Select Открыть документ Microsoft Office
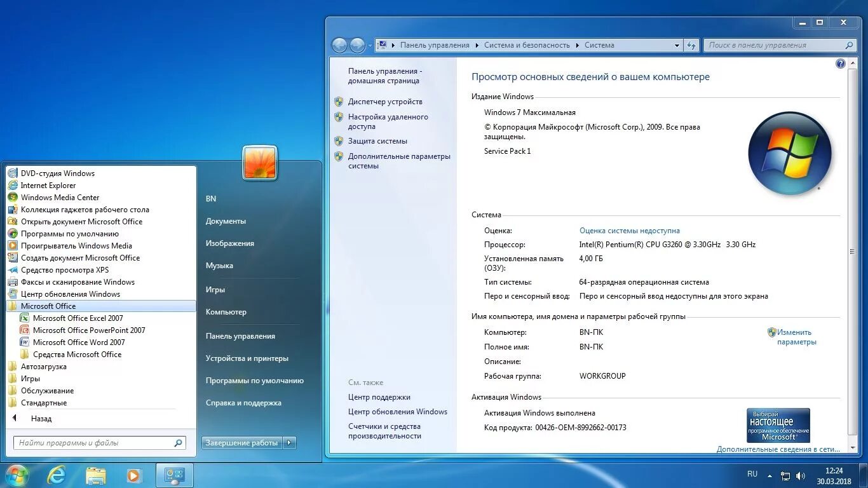Screen dimensions: 868x488 click(x=81, y=222)
